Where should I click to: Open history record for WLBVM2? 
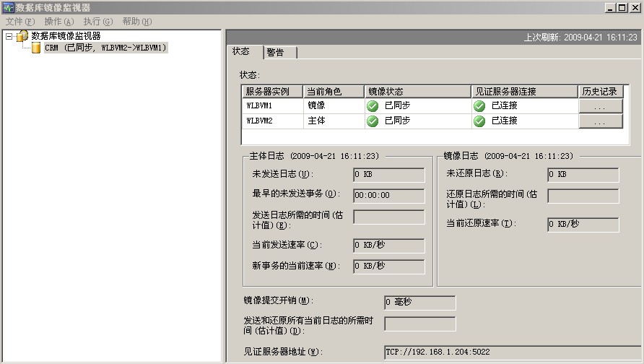click(x=601, y=121)
